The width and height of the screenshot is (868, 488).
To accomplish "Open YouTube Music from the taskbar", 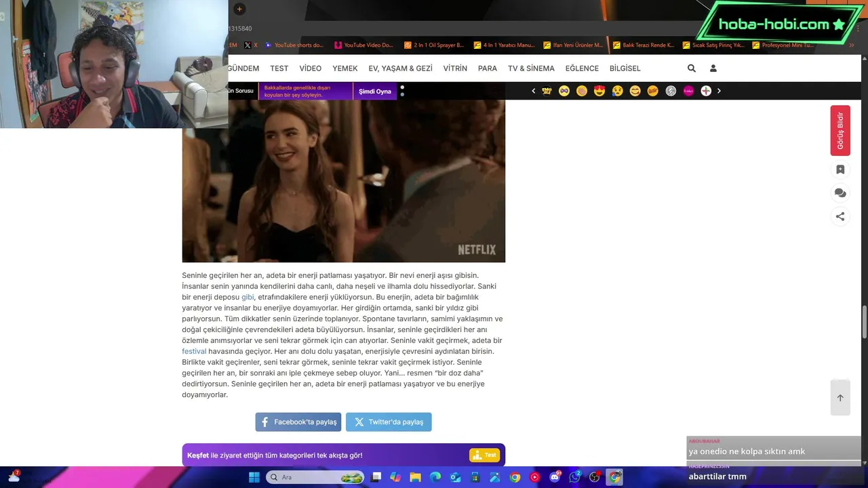I will click(x=535, y=477).
